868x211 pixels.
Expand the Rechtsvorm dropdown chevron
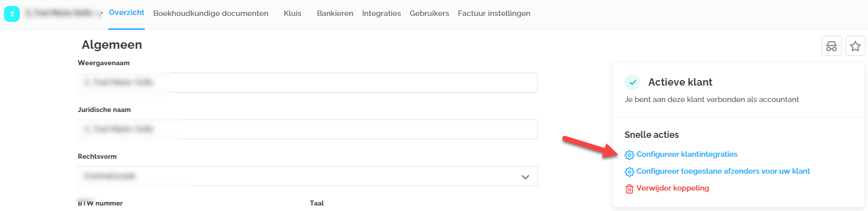pos(525,177)
